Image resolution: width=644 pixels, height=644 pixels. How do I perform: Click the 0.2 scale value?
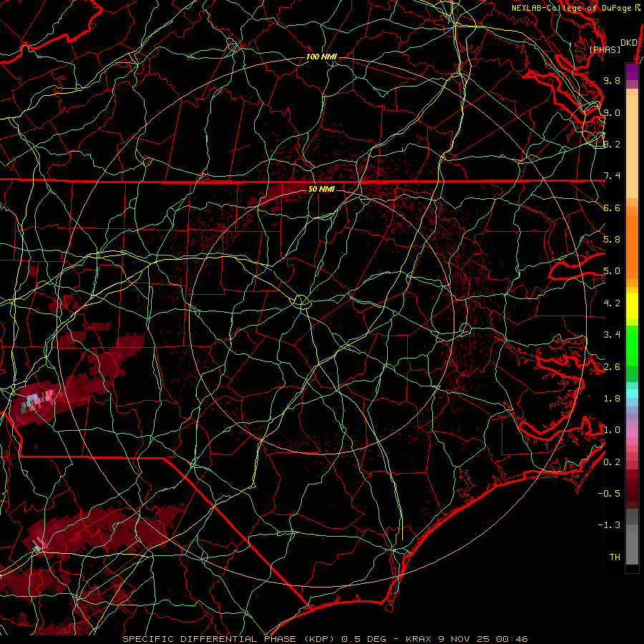point(612,462)
